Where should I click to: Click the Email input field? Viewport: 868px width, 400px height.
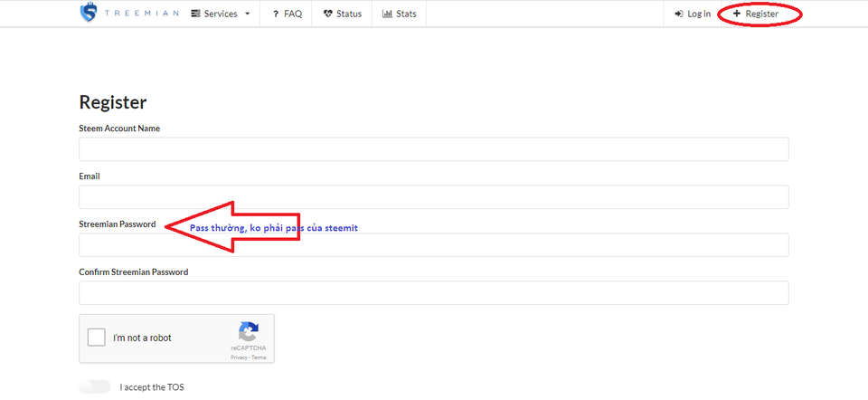[x=433, y=197]
